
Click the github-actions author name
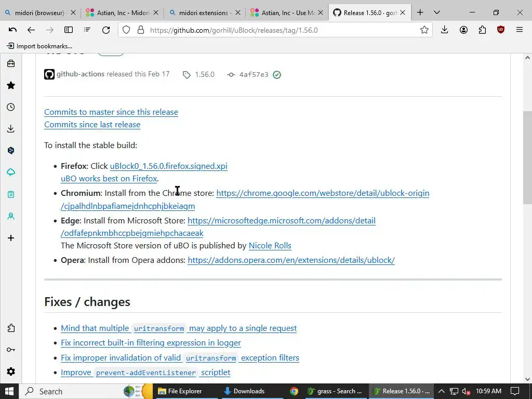pos(81,74)
